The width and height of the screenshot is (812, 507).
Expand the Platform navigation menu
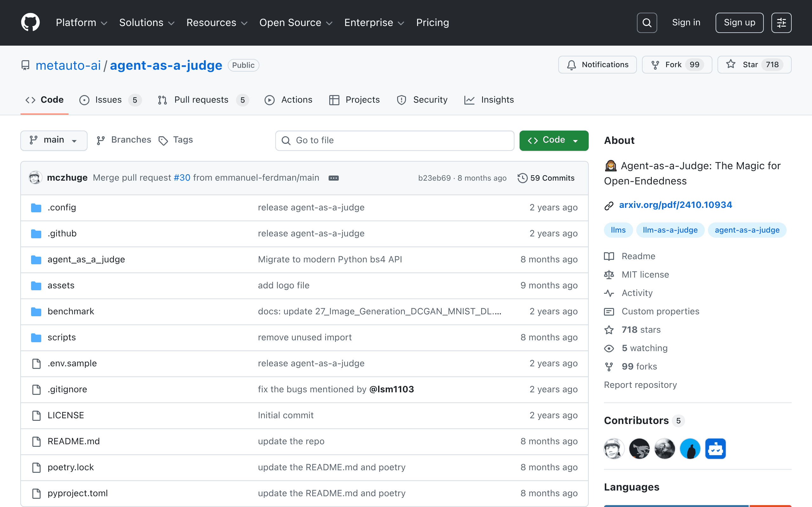coord(82,23)
